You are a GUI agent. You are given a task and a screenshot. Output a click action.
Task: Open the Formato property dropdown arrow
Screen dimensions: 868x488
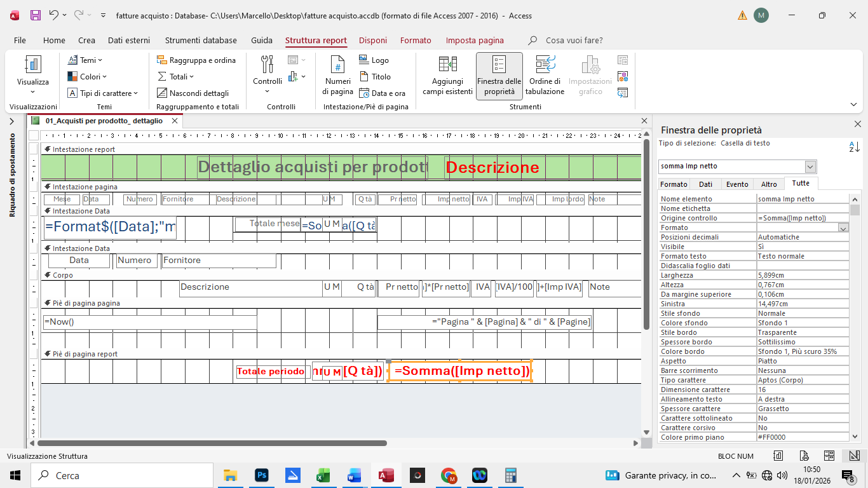tap(843, 227)
